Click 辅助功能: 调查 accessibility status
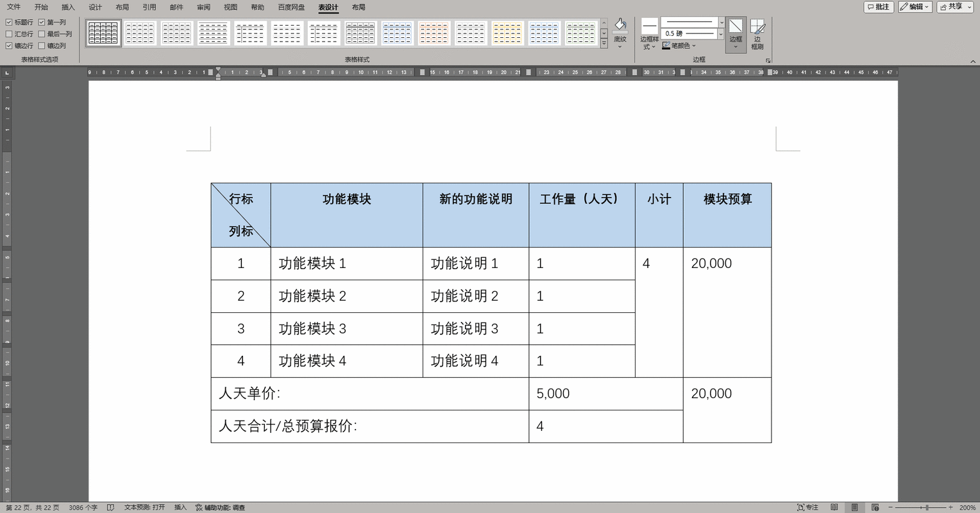The width and height of the screenshot is (980, 513). 220,507
